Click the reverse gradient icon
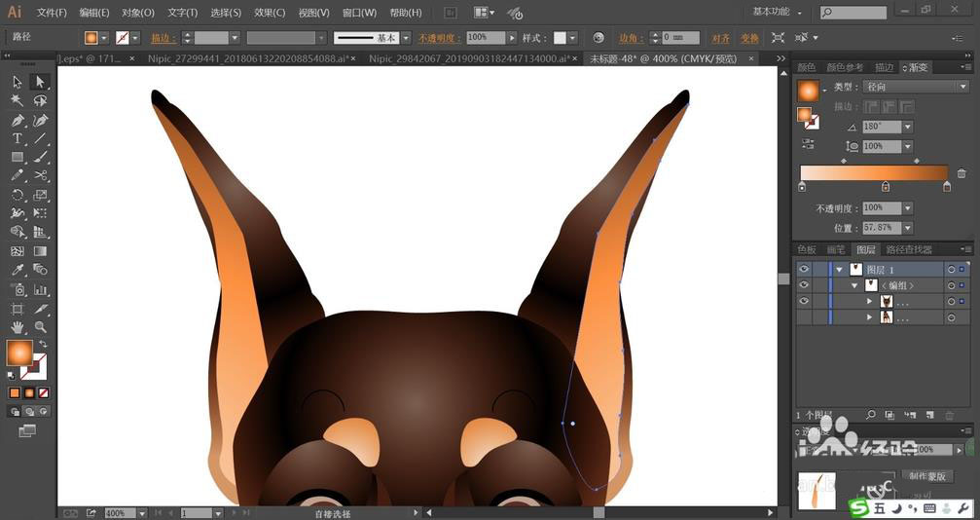 pyautogui.click(x=808, y=144)
